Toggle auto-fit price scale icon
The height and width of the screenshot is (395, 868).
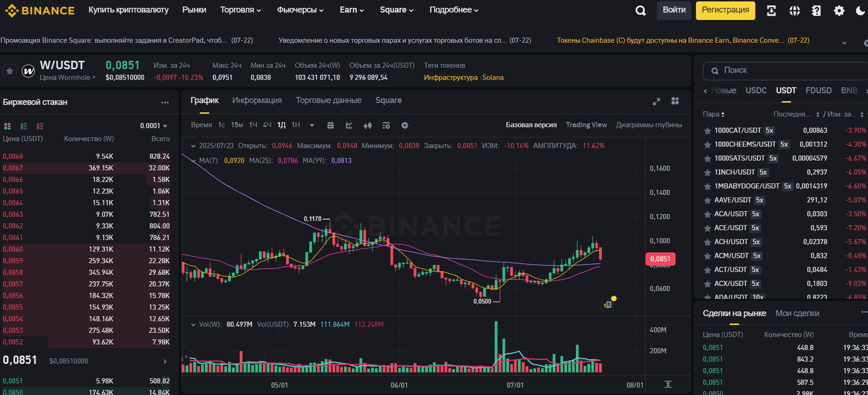(668, 384)
